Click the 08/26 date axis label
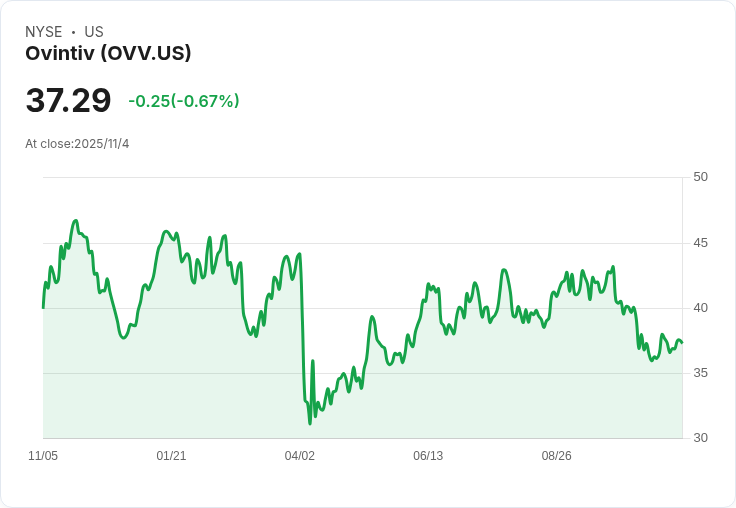 [x=557, y=456]
